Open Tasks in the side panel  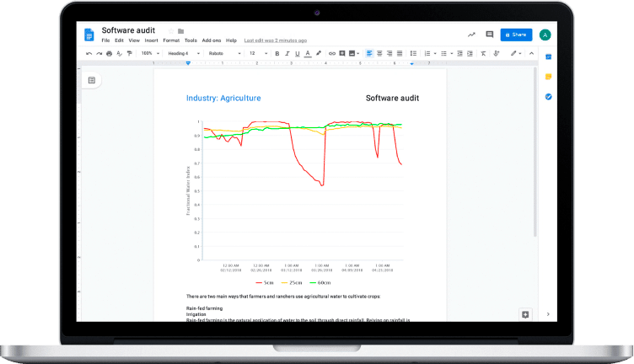[548, 97]
